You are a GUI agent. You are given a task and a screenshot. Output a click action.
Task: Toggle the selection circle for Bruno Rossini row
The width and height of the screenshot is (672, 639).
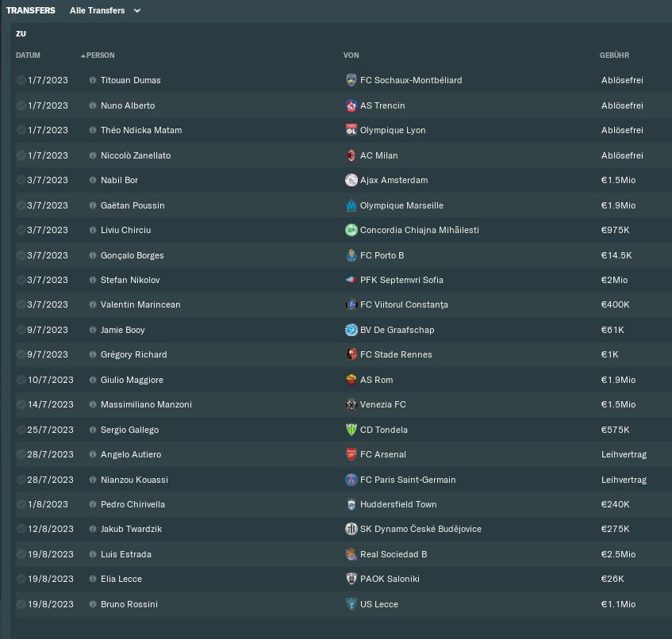pos(21,604)
